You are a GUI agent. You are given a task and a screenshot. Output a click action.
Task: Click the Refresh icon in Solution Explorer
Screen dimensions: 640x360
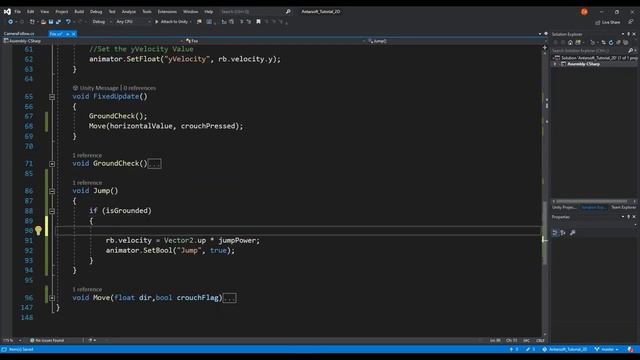pyautogui.click(x=611, y=42)
